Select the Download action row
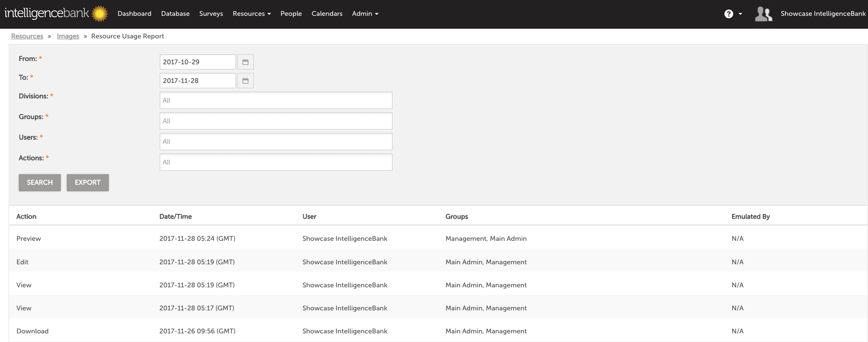The image size is (868, 342). [438, 331]
